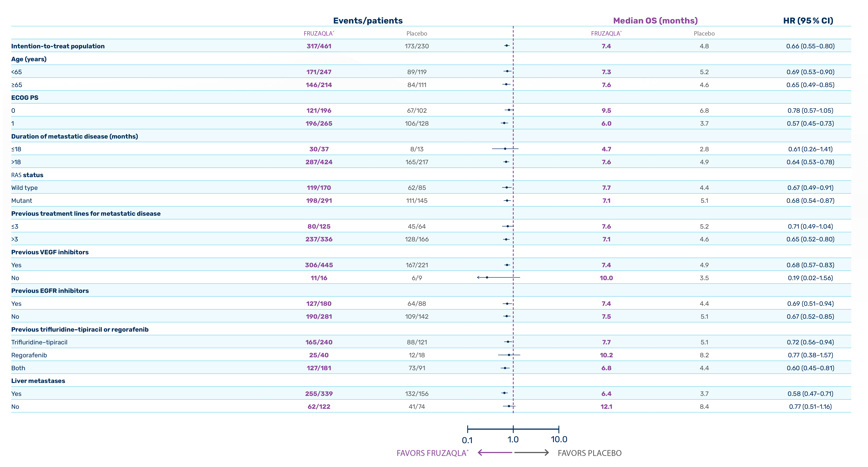
Task: Click the Trifluridine–tipiracil row label
Action: tap(39, 342)
